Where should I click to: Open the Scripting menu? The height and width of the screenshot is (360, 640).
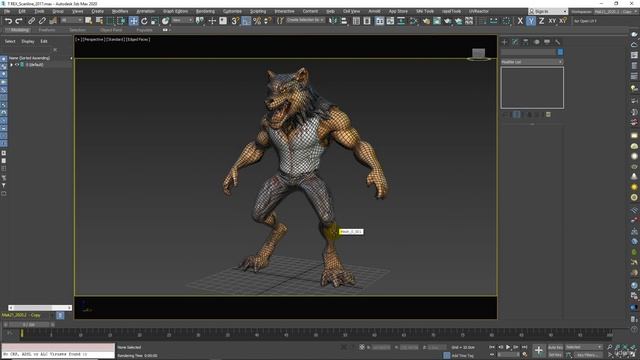(258, 11)
